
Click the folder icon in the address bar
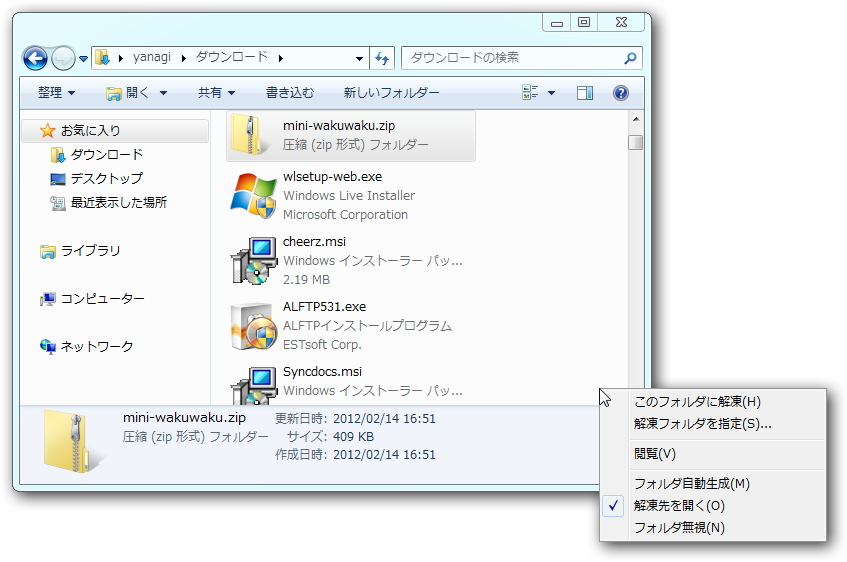102,57
